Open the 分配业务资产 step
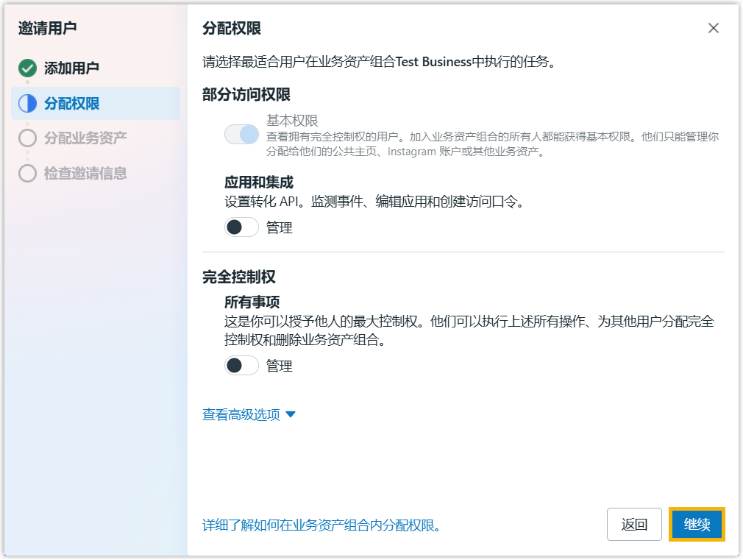The width and height of the screenshot is (743, 560). point(85,138)
